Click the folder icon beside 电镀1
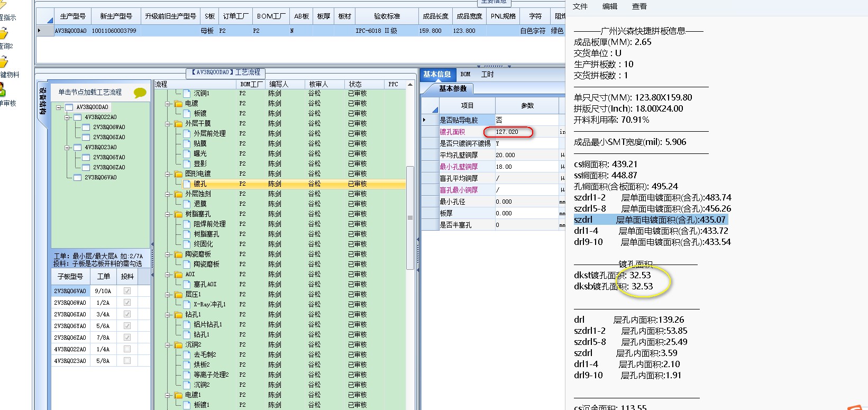 pos(178,395)
